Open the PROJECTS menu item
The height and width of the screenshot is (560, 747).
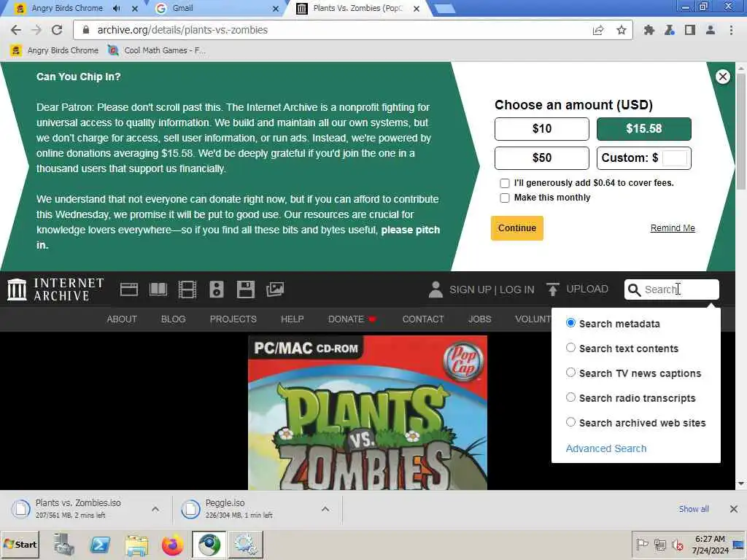[233, 319]
